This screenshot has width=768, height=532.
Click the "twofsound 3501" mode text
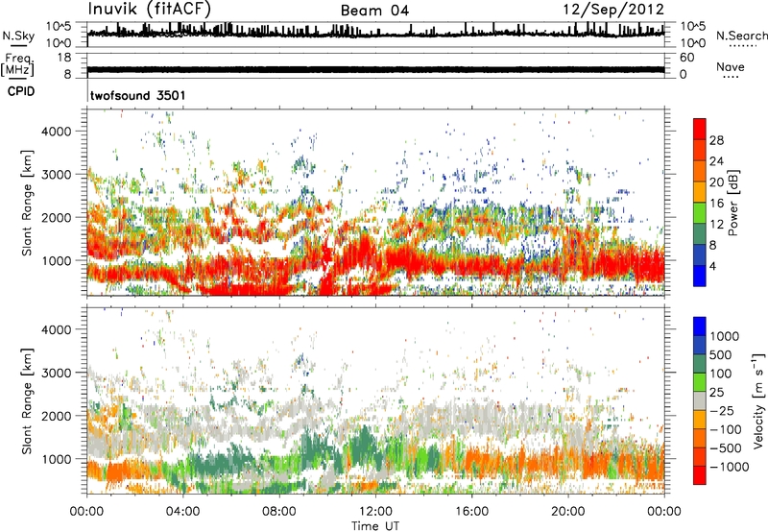point(138,95)
